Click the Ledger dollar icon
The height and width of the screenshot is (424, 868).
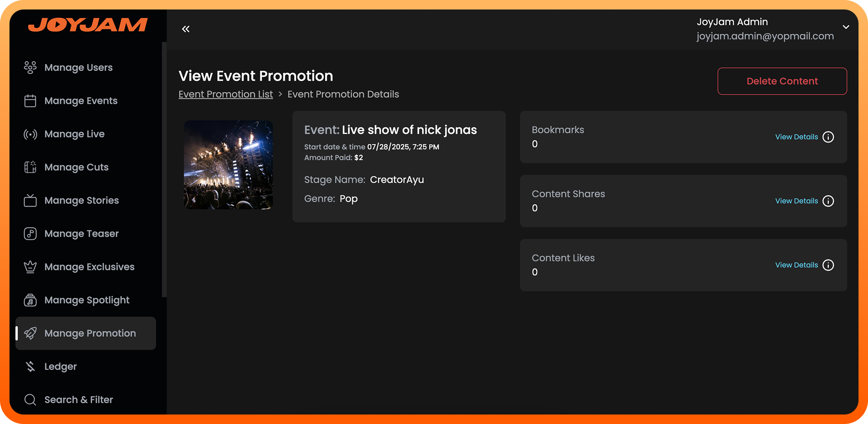click(x=30, y=367)
